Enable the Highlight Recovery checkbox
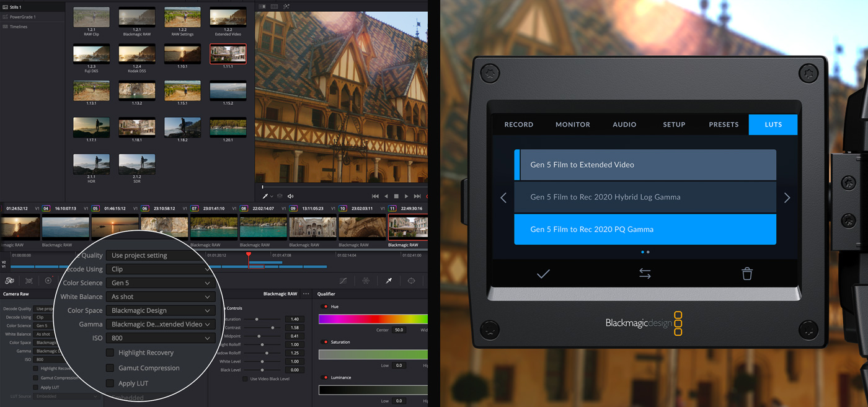 [110, 352]
